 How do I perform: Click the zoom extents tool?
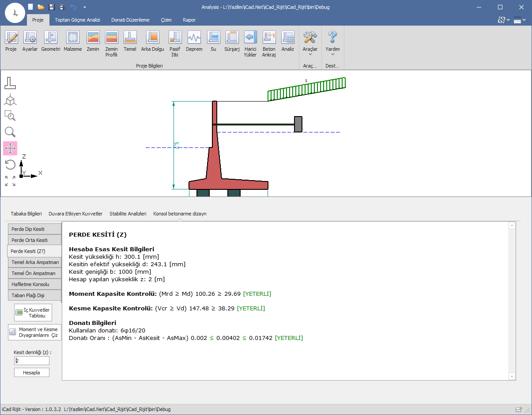pos(10,181)
